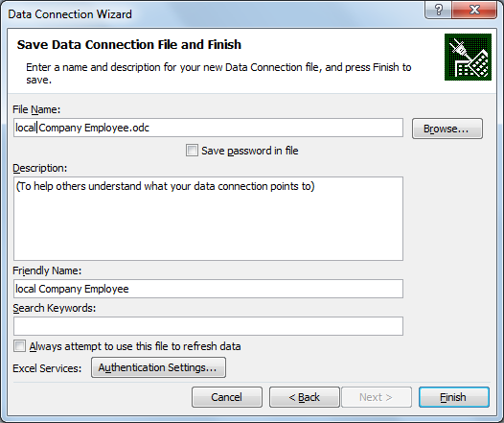Open the Browse file dialog
Screen dimensions: 504x423
click(447, 129)
